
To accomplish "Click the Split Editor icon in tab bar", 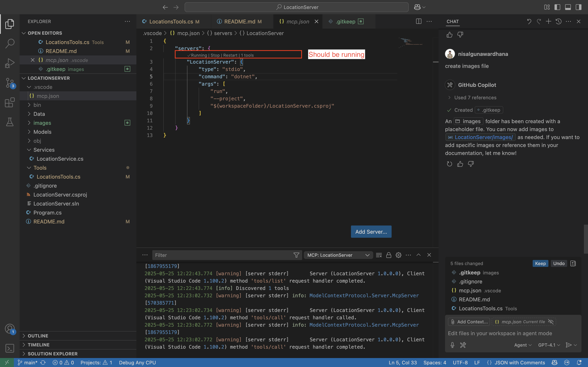I will 419,21.
